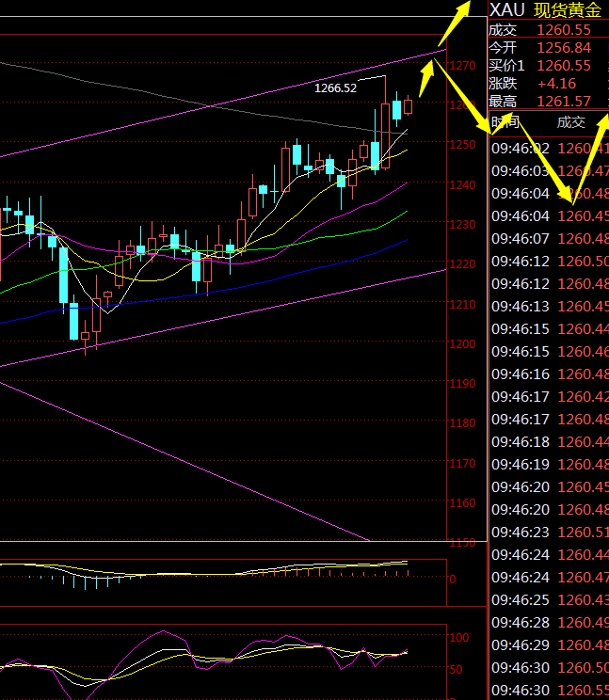Click the latest red candlestick on the chart
Viewport: 609px width, 700px height.
tap(409, 106)
